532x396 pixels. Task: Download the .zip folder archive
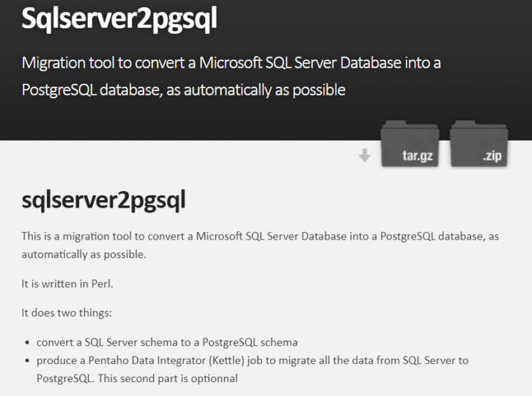click(x=479, y=144)
